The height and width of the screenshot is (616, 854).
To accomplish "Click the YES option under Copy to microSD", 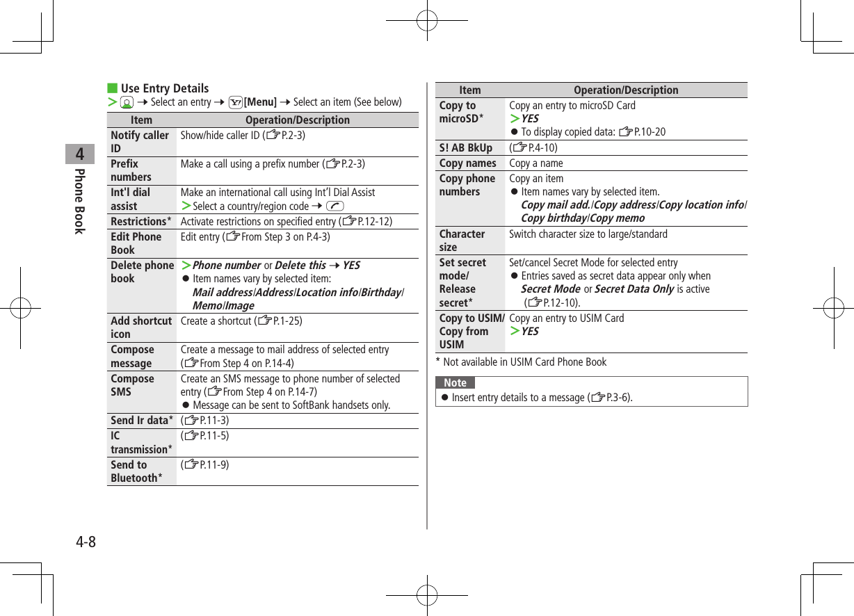I will pos(529,118).
